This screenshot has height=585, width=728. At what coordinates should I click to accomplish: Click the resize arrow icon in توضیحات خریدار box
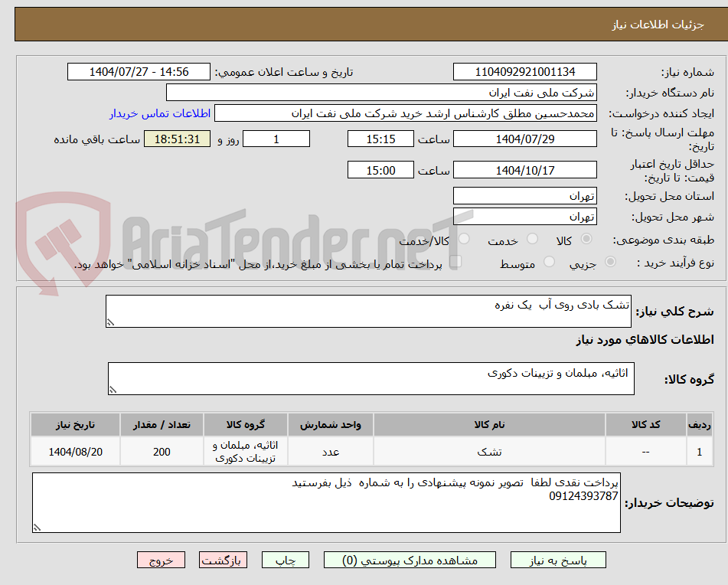coord(35,527)
